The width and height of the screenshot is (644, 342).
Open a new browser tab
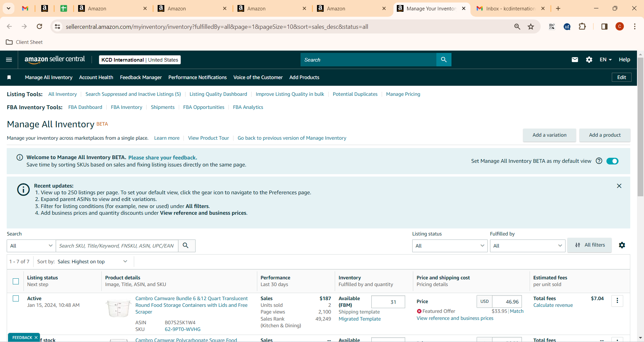tap(558, 8)
